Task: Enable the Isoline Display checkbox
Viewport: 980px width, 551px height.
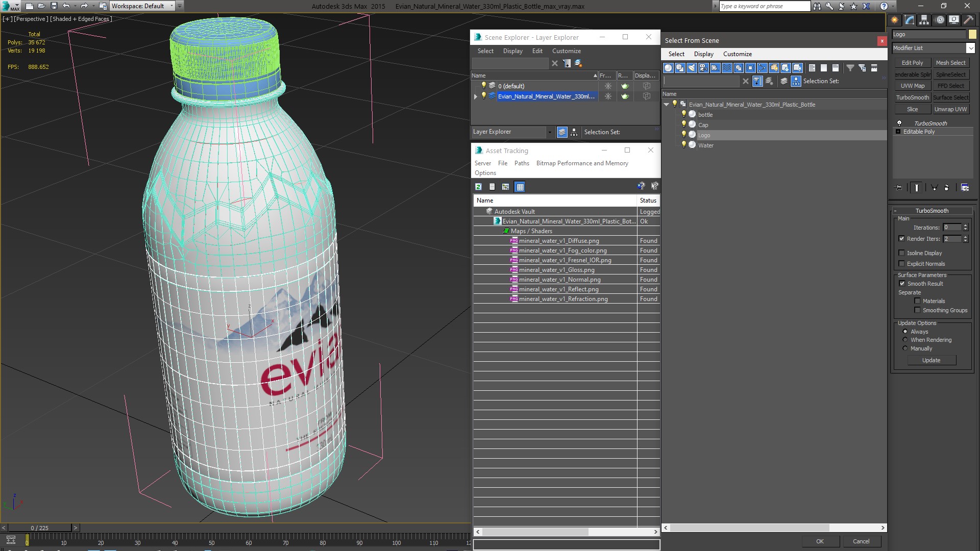Action: [x=901, y=253]
